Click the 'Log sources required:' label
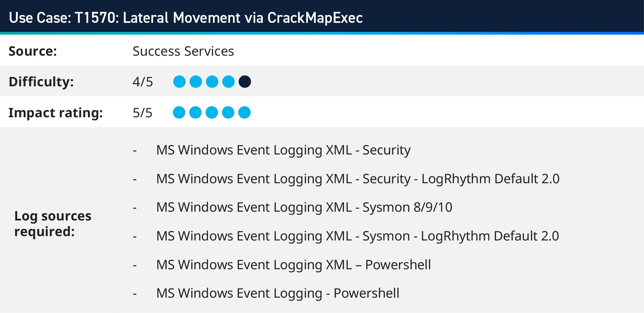This screenshot has width=644, height=313. pos(53,224)
